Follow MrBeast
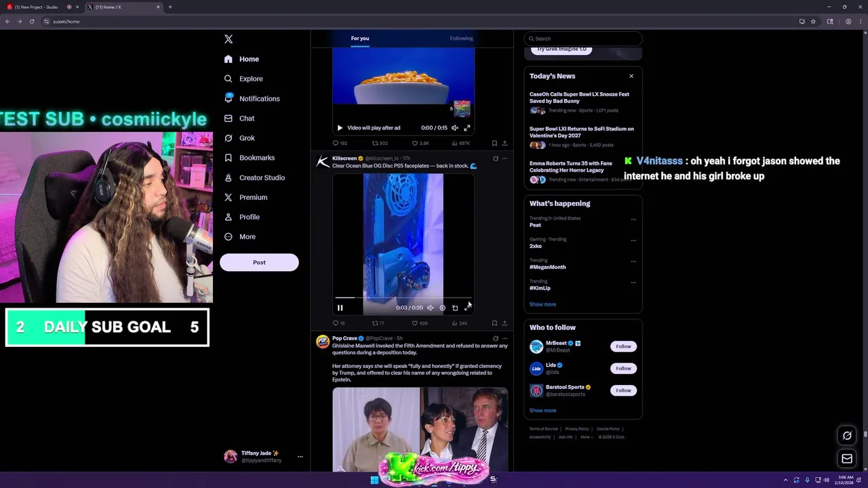The image size is (868, 488). click(623, 346)
